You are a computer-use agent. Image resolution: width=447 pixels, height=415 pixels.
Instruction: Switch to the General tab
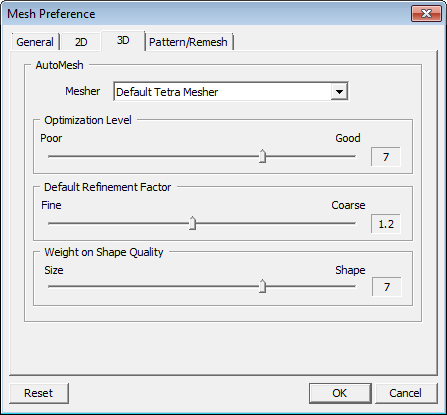(x=35, y=42)
